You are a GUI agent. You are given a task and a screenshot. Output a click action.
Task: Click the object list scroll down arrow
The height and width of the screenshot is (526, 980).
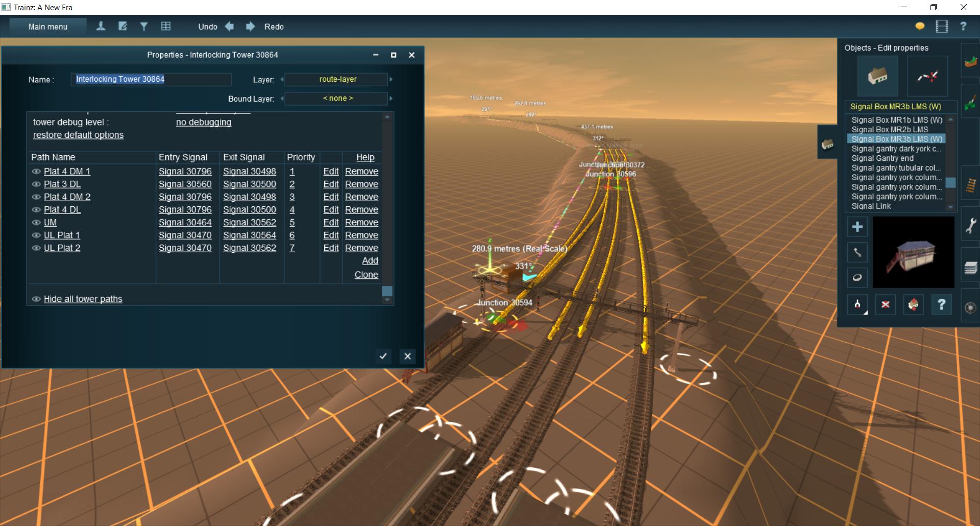tap(950, 207)
